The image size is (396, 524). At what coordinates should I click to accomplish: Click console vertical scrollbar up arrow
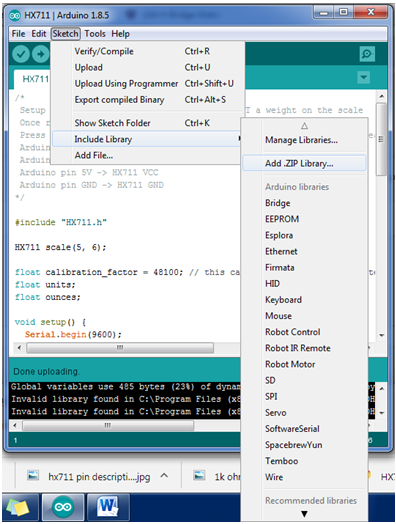click(382, 389)
